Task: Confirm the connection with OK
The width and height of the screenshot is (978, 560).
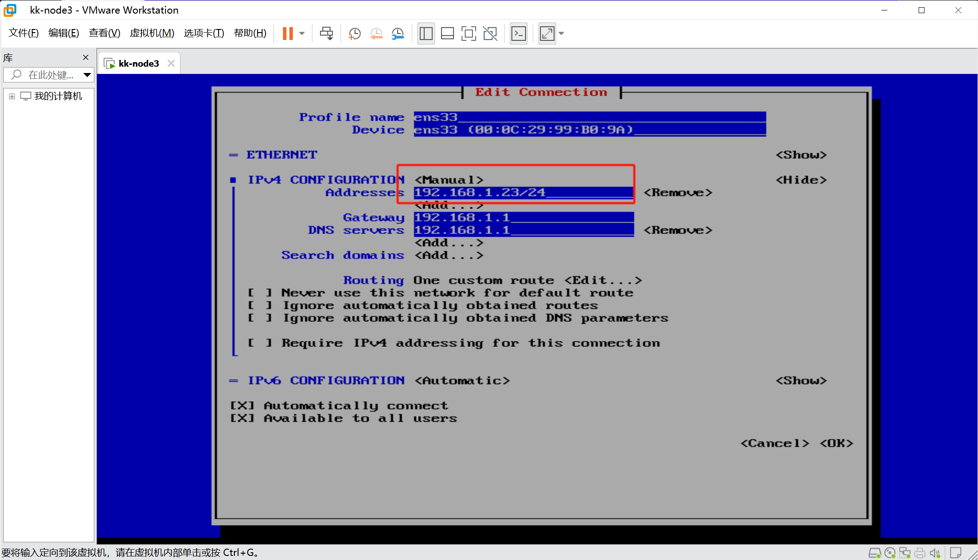Action: 837,443
